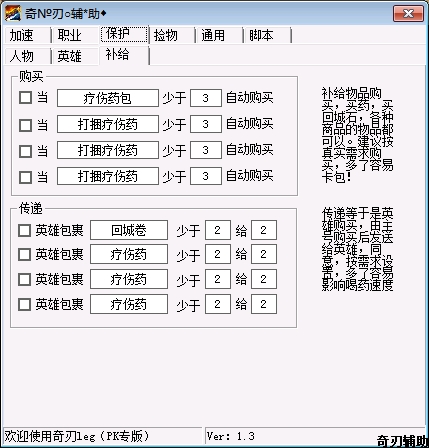The image size is (429, 448).
Task: Enable auto-buy for 疗伤药包 checkbox
Action: (x=25, y=98)
